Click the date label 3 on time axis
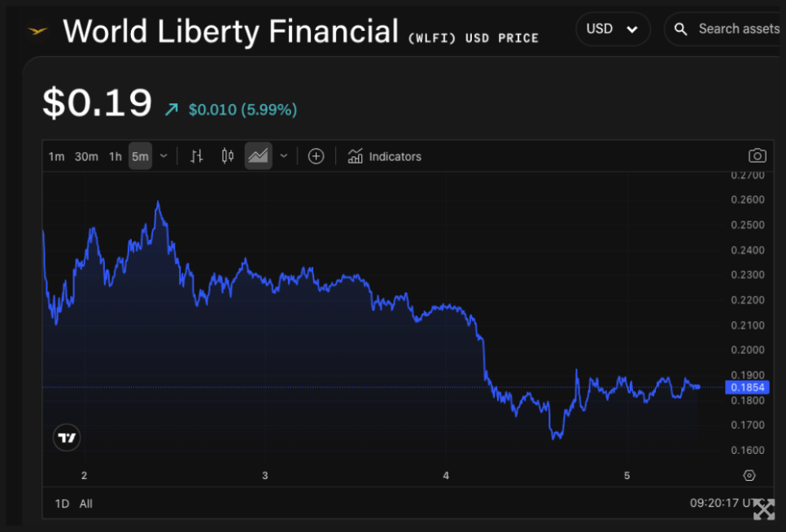786x532 pixels. [x=265, y=475]
